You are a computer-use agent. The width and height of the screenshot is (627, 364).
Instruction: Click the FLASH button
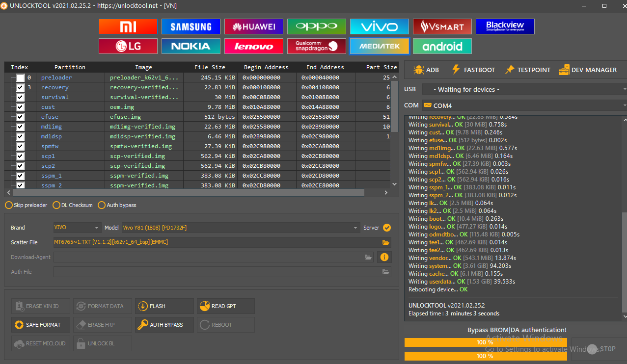[164, 306]
